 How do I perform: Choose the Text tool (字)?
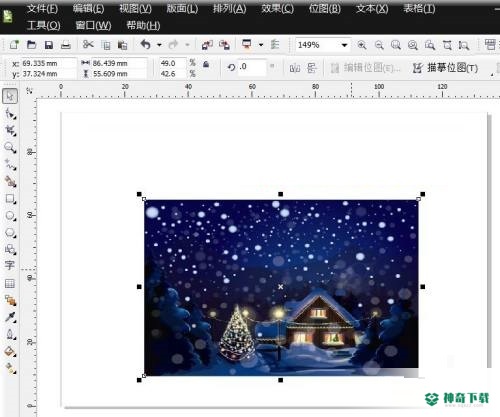pyautogui.click(x=9, y=266)
